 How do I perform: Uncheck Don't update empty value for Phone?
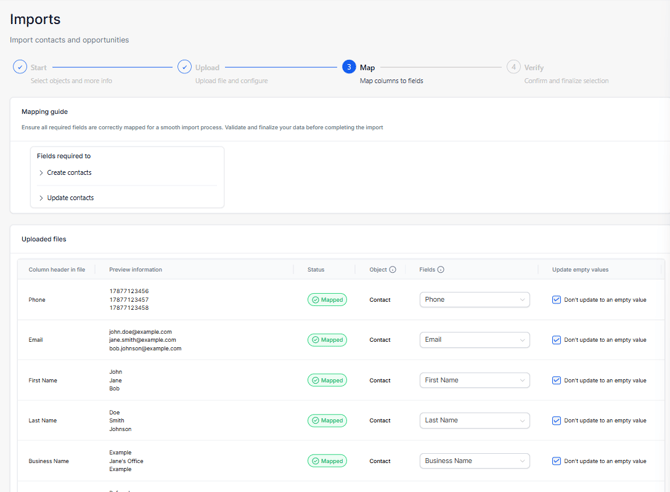[557, 300]
